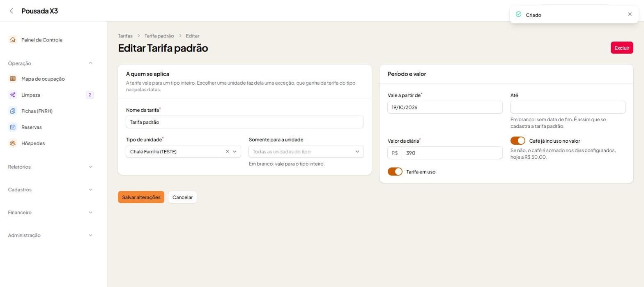Click the Limpeza badge showing 2
Screen dimensions: 644x287
point(90,95)
